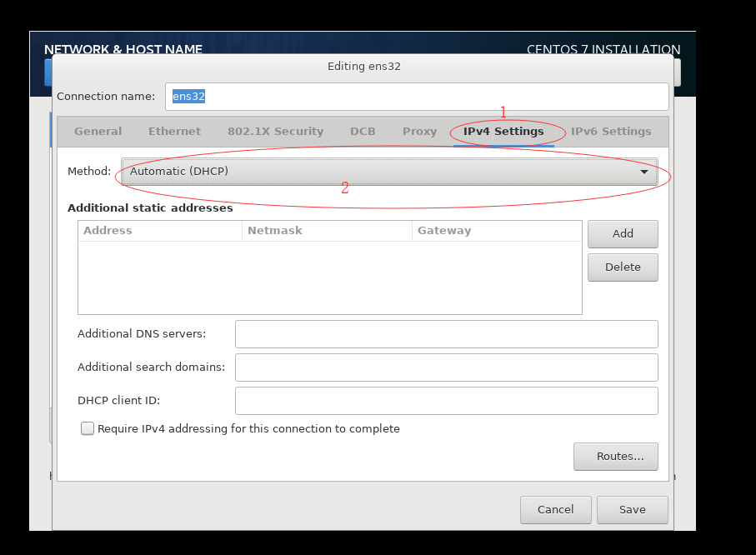756x555 pixels.
Task: Click the Add address button
Action: tap(623, 234)
